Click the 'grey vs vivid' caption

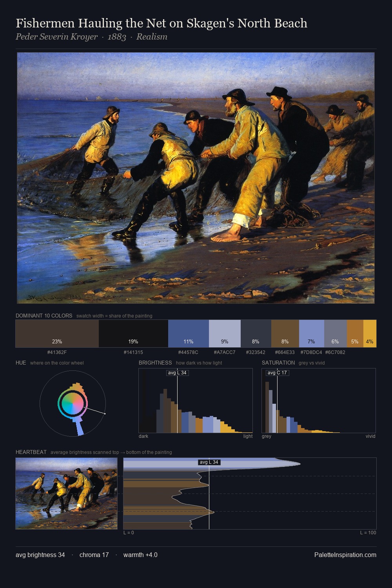312,363
